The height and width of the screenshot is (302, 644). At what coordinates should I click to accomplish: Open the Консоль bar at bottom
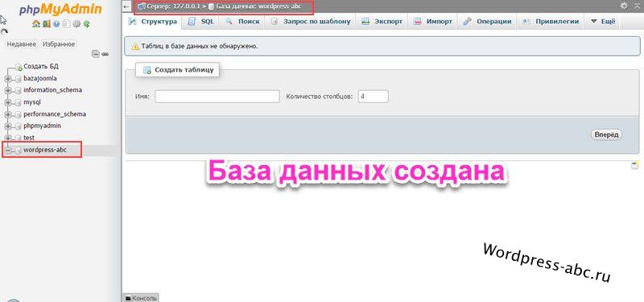(140, 298)
